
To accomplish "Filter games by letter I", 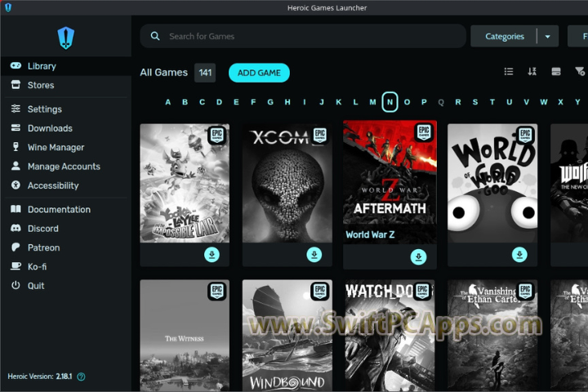I will [305, 102].
